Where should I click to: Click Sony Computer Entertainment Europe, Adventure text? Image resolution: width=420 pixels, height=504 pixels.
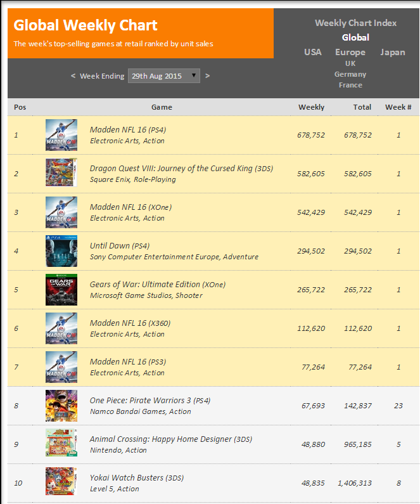(174, 257)
